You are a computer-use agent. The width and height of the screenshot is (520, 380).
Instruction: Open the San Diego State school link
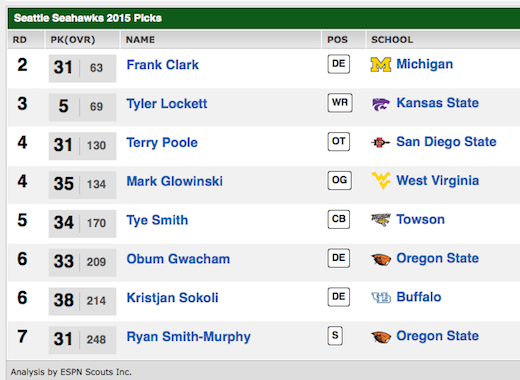446,142
